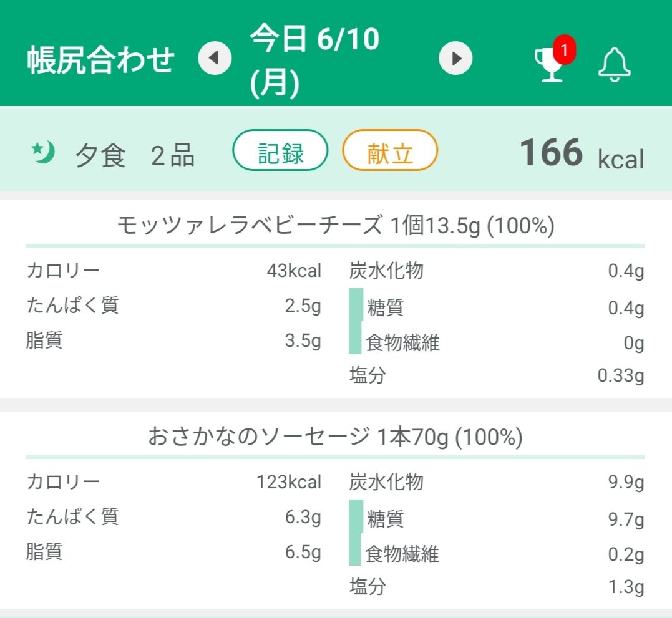The image size is (672, 618).
Task: Open the notifications bell
Action: point(615,64)
